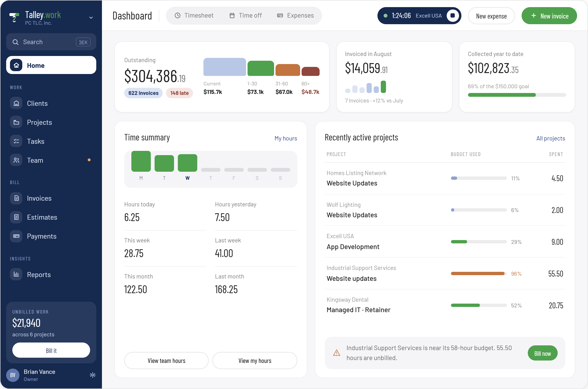
Task: Open Industrial Support Services Website updates row
Action: click(x=445, y=273)
